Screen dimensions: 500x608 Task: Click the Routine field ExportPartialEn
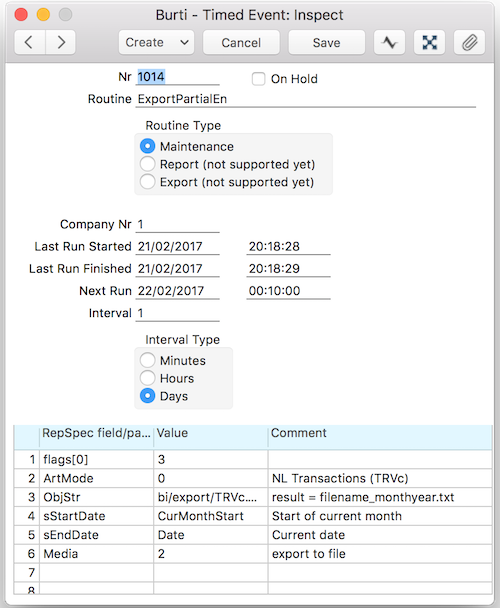coord(306,99)
